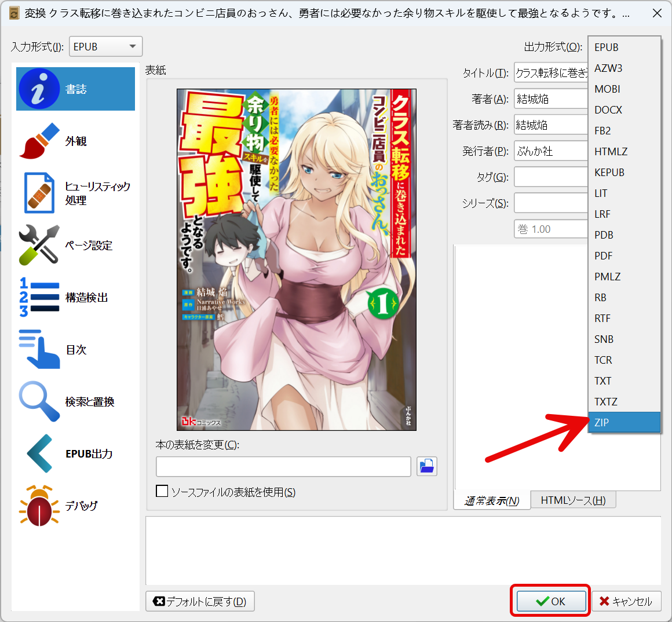The height and width of the screenshot is (622, 672).
Task: Open the 検索と置換 search and replace section
Action: [75, 401]
